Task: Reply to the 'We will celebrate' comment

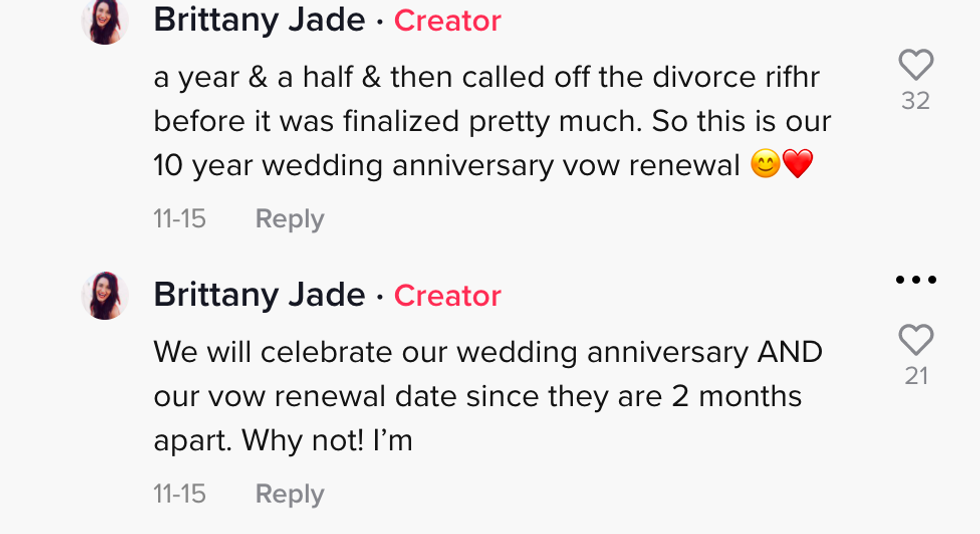Action: (x=289, y=494)
